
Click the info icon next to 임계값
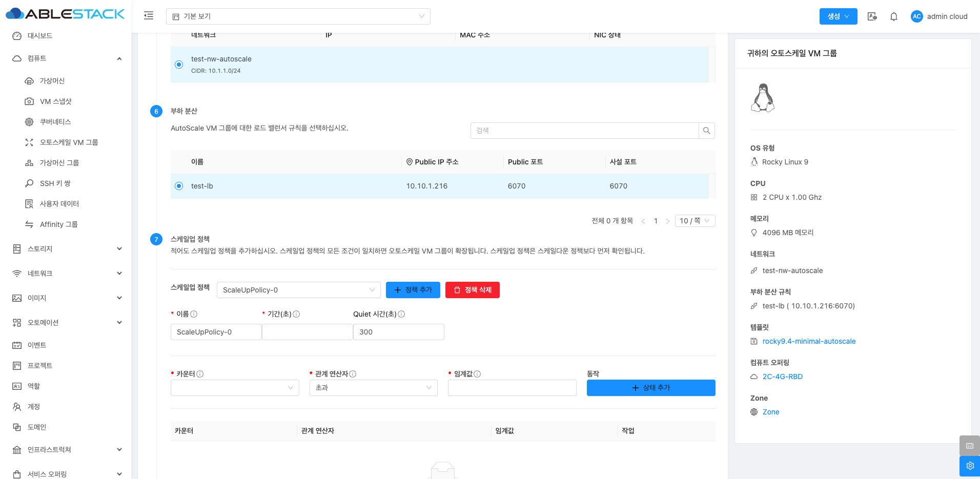coord(477,374)
